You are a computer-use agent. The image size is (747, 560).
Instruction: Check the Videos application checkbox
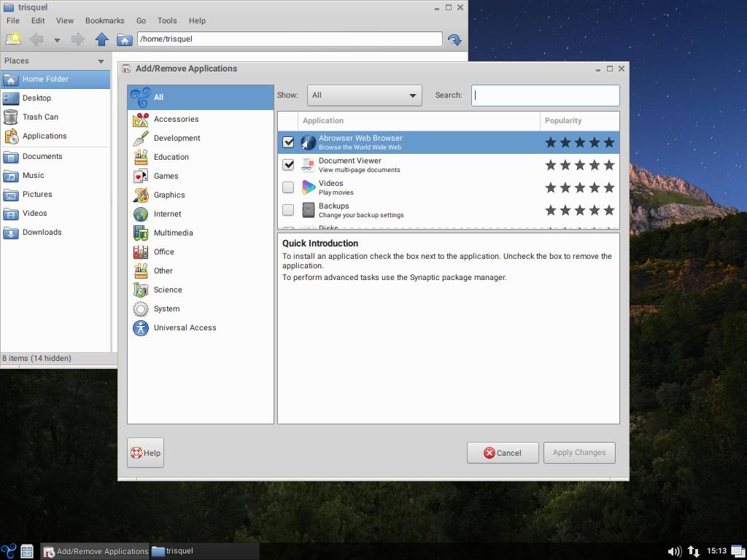pyautogui.click(x=288, y=187)
